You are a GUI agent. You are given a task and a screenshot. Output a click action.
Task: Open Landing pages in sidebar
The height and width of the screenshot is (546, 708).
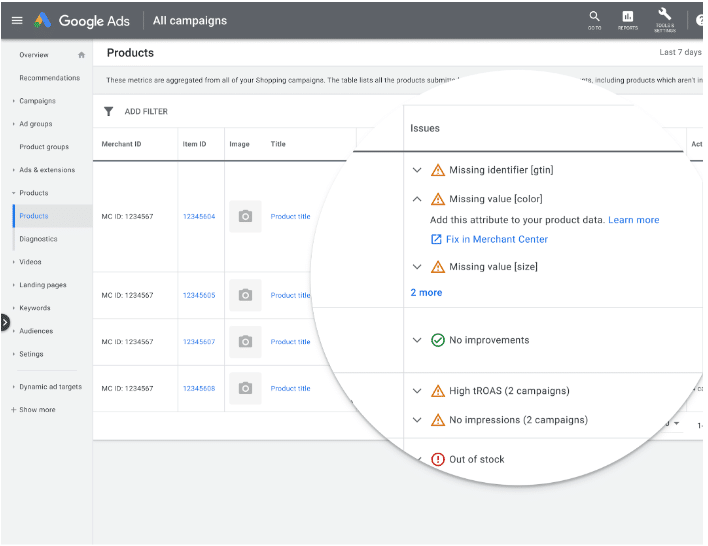point(43,285)
